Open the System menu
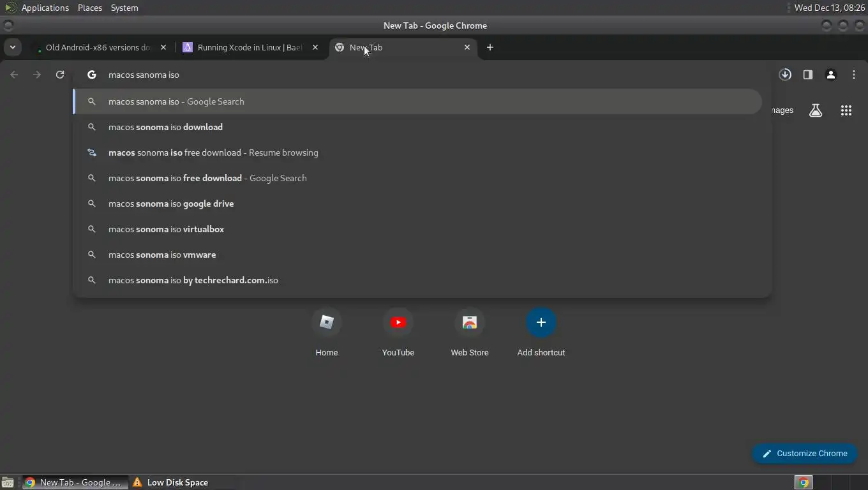This screenshot has height=490, width=868. [x=124, y=8]
